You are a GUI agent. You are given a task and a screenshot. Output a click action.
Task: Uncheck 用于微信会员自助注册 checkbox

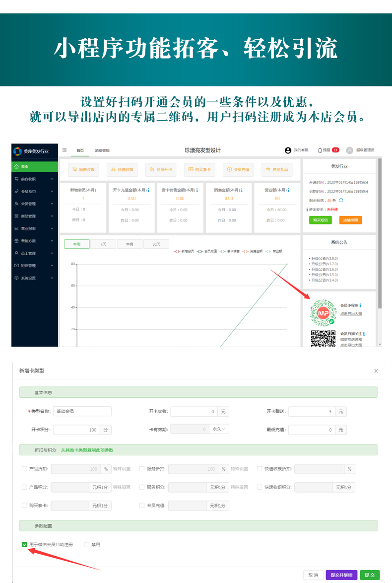pos(25,545)
